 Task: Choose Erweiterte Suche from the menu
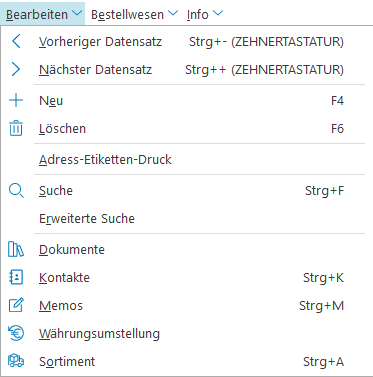click(186, 218)
